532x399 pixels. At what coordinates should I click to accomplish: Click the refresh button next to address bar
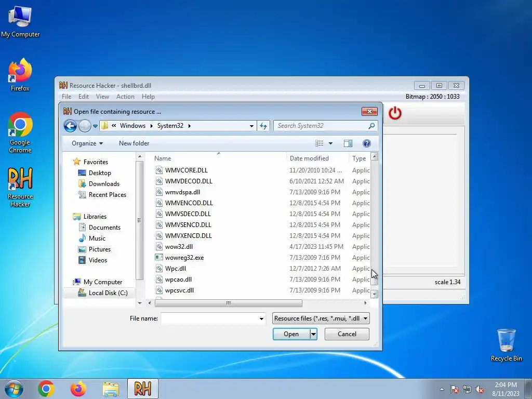click(263, 126)
